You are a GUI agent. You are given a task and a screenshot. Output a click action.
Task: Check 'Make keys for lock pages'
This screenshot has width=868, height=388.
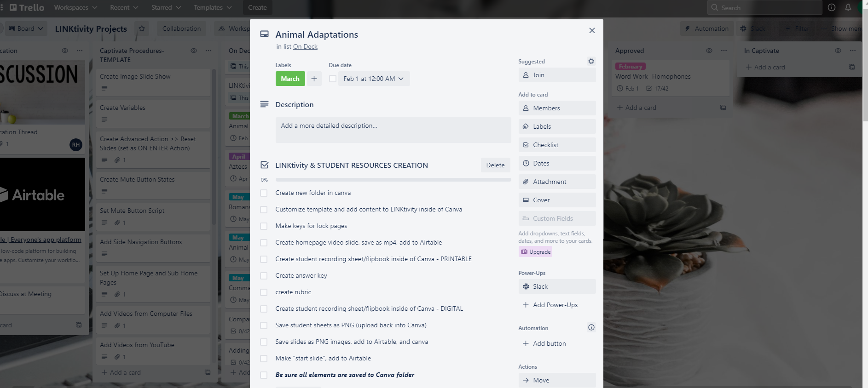(x=264, y=226)
